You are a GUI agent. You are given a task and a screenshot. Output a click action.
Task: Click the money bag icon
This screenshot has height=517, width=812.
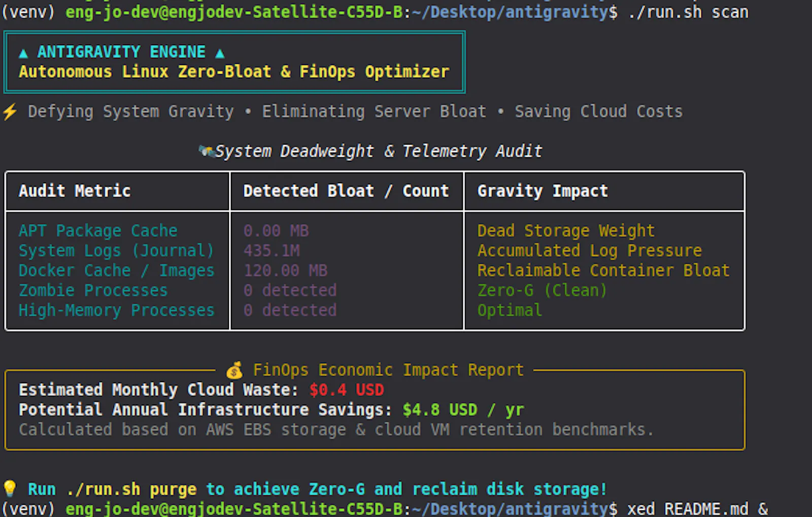(234, 370)
